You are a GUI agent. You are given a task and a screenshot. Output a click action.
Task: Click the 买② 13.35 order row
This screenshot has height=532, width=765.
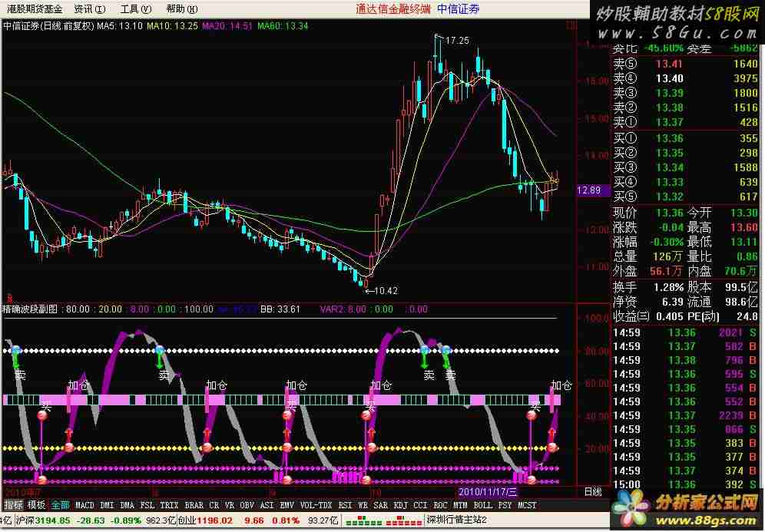pyautogui.click(x=685, y=153)
